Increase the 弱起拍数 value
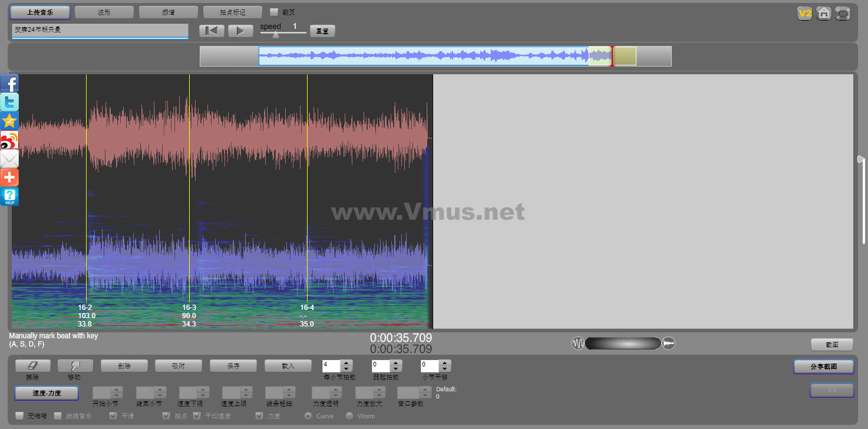The width and height of the screenshot is (868, 429). coord(396,363)
